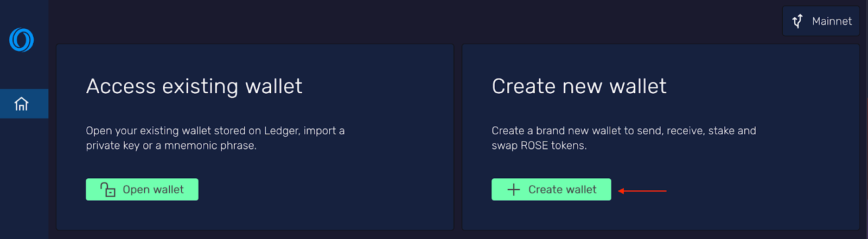Click the description about sending and receiving tokens
The image size is (868, 239).
(x=624, y=138)
